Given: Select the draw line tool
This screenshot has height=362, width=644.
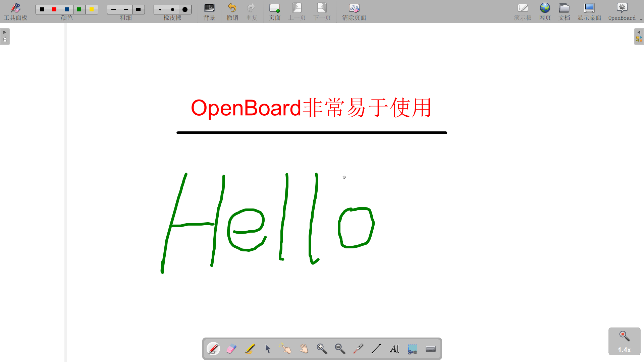Looking at the screenshot, I should point(376,349).
